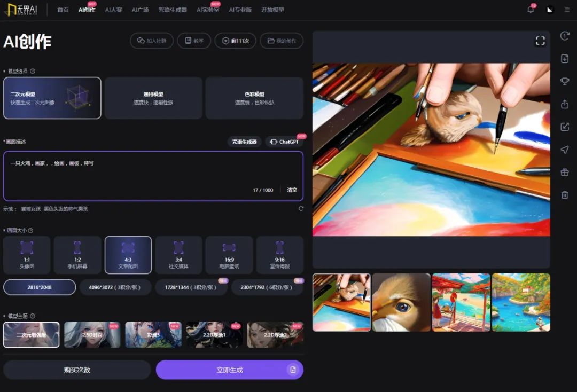The height and width of the screenshot is (392, 577).
Task: Click the fullscreen expand icon on preview
Action: coord(540,41)
